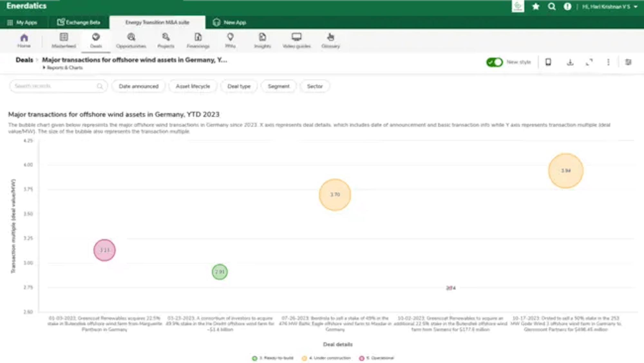Open the Glossary

pyautogui.click(x=331, y=41)
